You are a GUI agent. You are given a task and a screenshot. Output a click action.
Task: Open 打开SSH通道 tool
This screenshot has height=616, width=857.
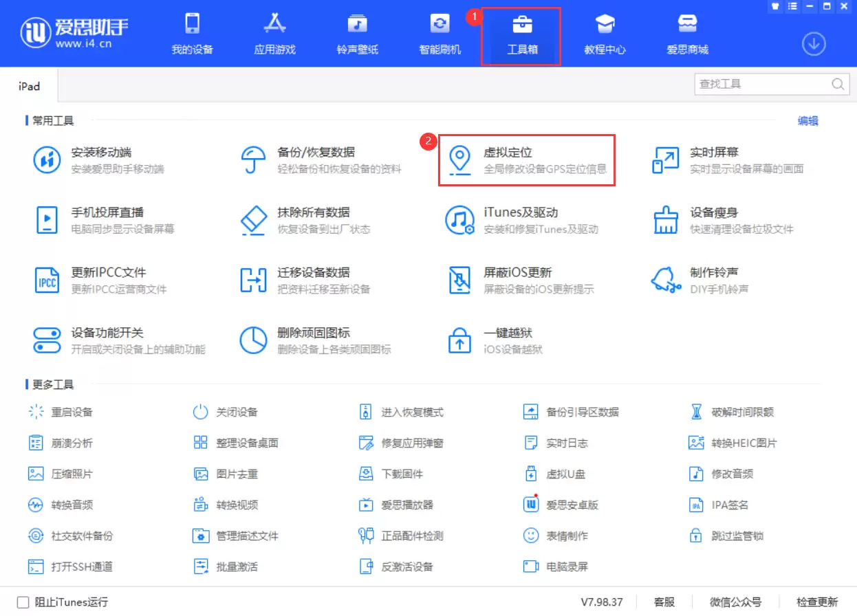[x=70, y=566]
